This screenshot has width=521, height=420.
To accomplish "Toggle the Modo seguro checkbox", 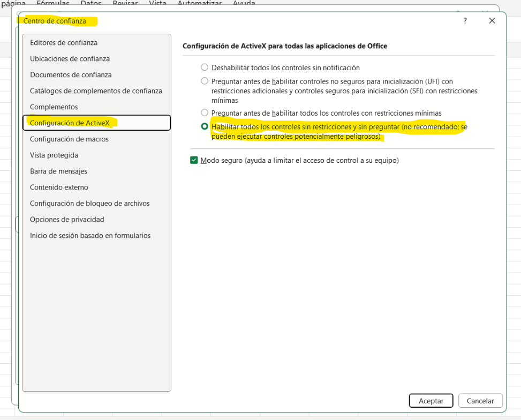I will point(194,160).
